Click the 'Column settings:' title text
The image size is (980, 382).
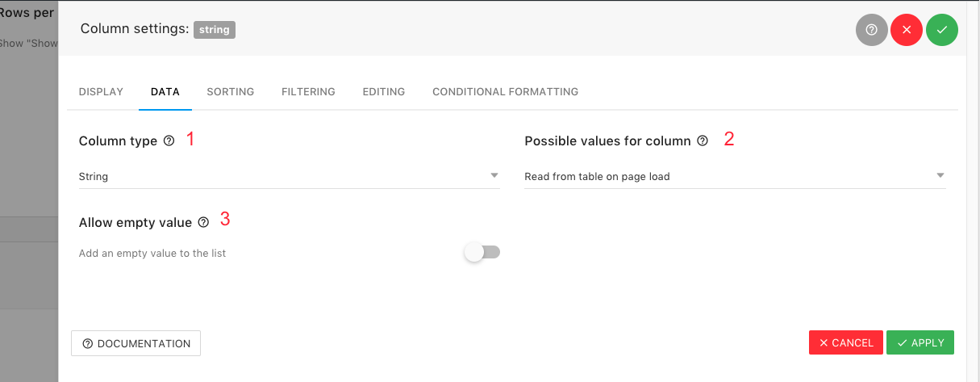135,29
